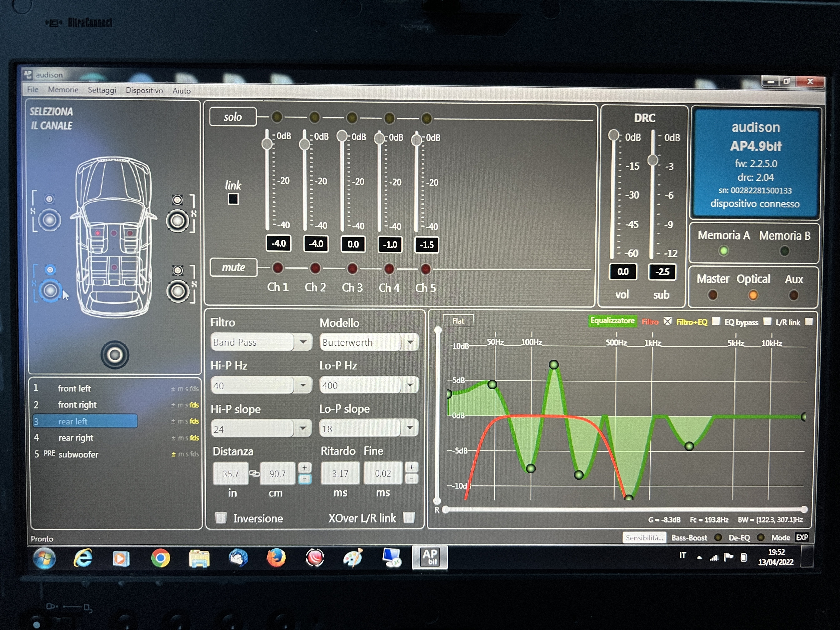Select the rear right woofer speaker icon
Viewport: 840px width, 630px height.
[178, 291]
